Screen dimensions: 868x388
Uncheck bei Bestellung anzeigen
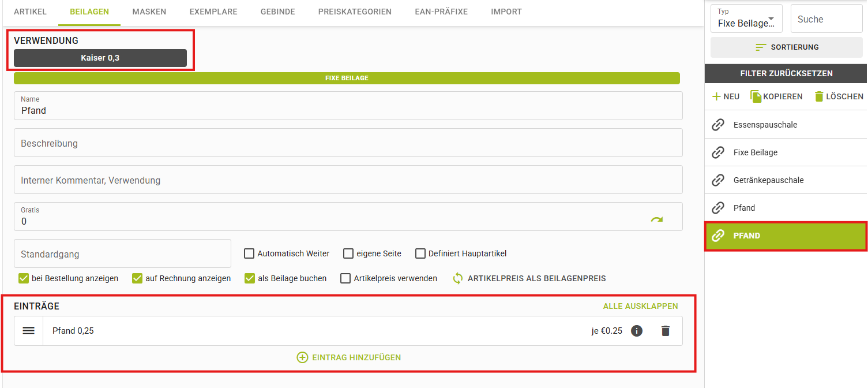pyautogui.click(x=24, y=278)
